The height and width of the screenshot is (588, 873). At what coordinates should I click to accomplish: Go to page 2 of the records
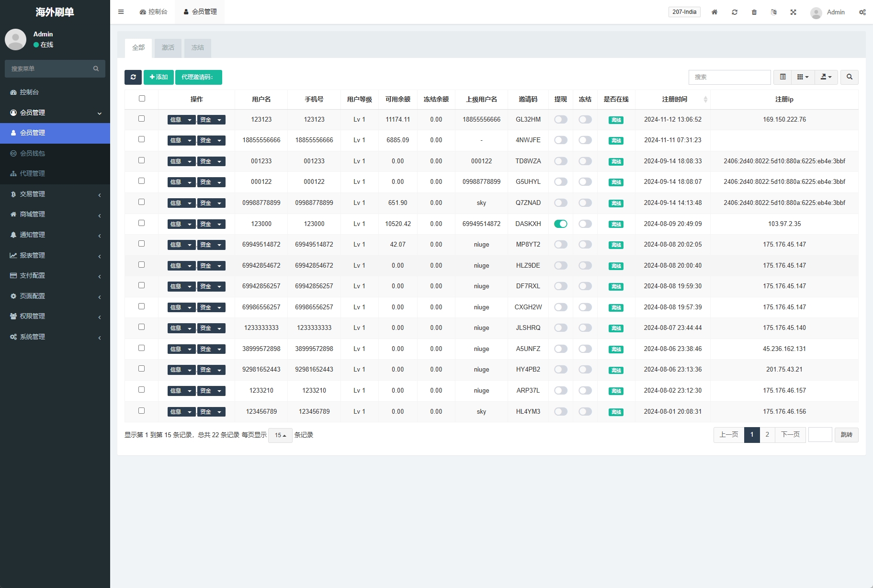pyautogui.click(x=767, y=435)
